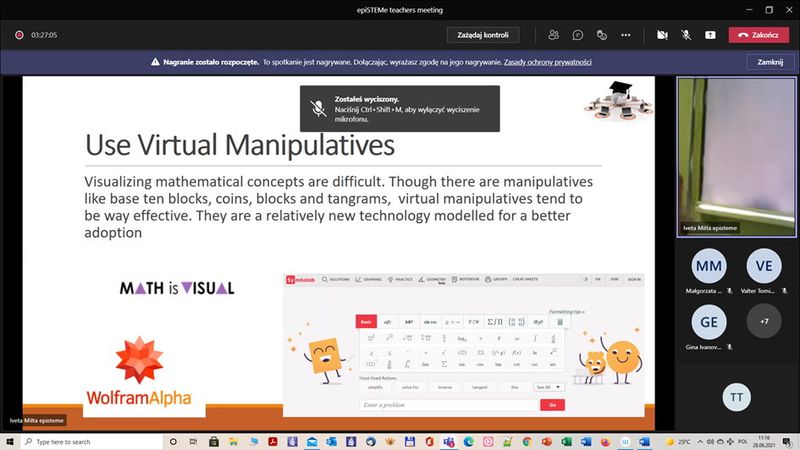The image size is (800, 450).
Task: Expand the hidden system tray icons chevron
Action: click(700, 442)
